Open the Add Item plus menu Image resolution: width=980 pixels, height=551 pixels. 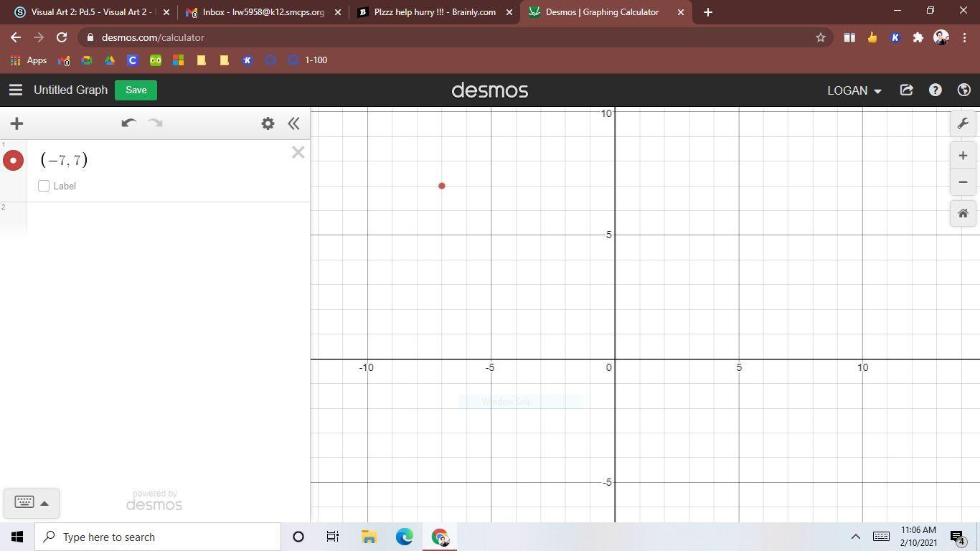point(17,123)
